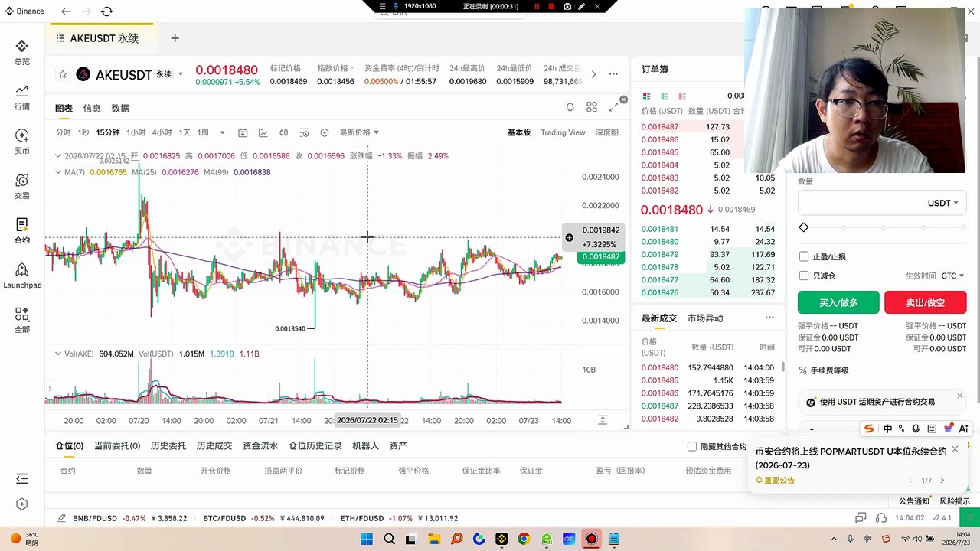Open the 合约 futures sidebar icon
Image resolution: width=980 pixels, height=551 pixels.
(x=21, y=230)
